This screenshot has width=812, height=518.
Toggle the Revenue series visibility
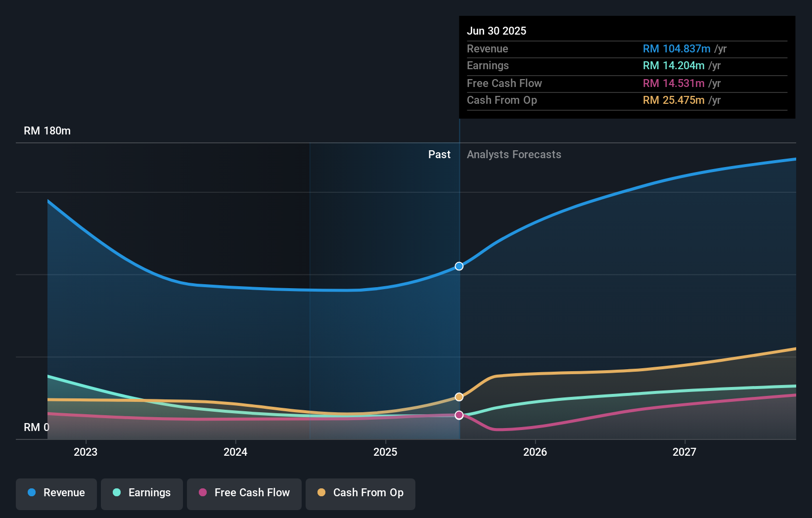[x=56, y=493]
